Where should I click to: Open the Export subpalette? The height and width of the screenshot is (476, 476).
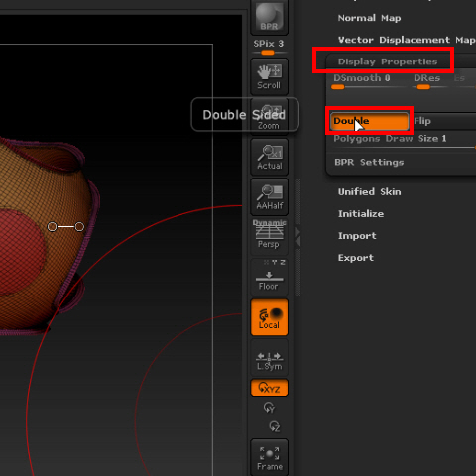pyautogui.click(x=356, y=258)
